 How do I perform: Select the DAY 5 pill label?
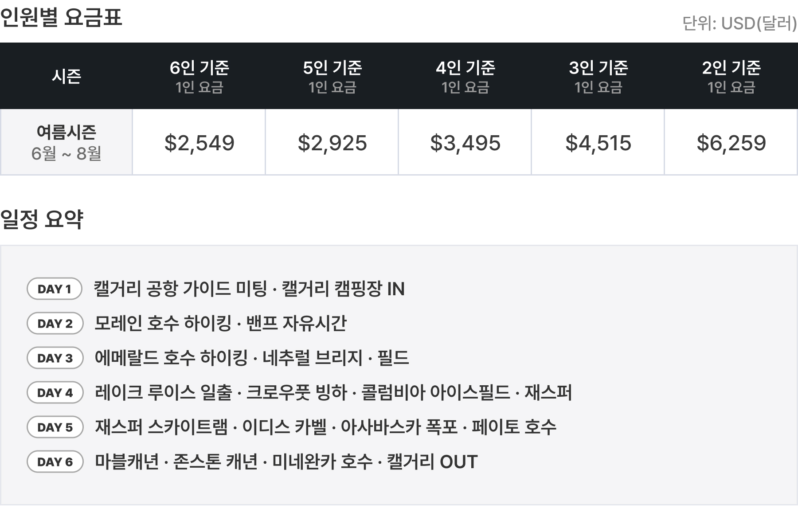55,427
